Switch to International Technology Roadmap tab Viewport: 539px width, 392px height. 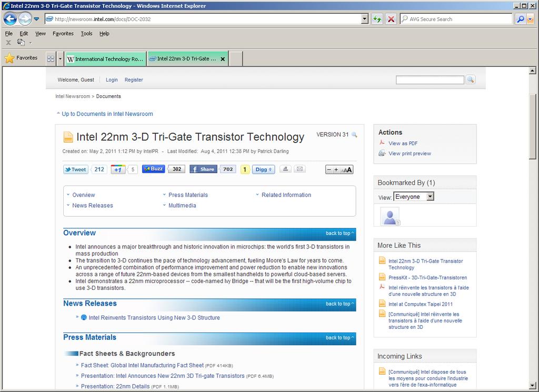pyautogui.click(x=106, y=59)
